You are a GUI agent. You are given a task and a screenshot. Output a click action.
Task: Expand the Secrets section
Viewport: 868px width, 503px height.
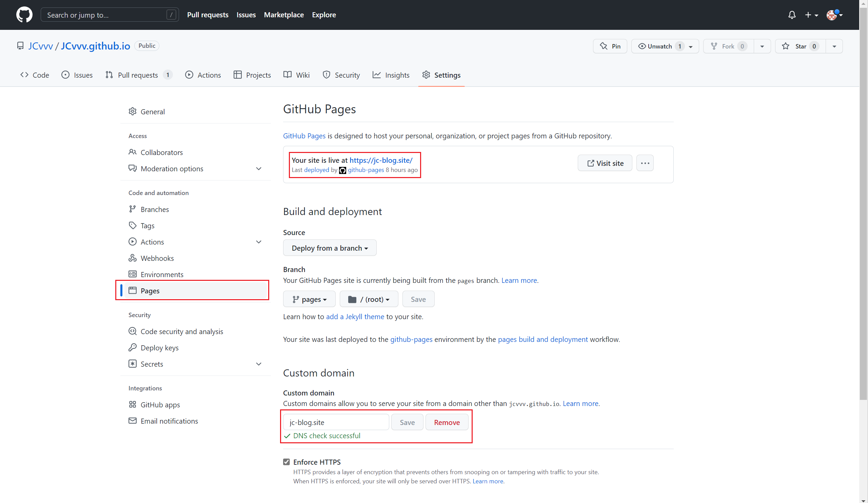(195, 364)
